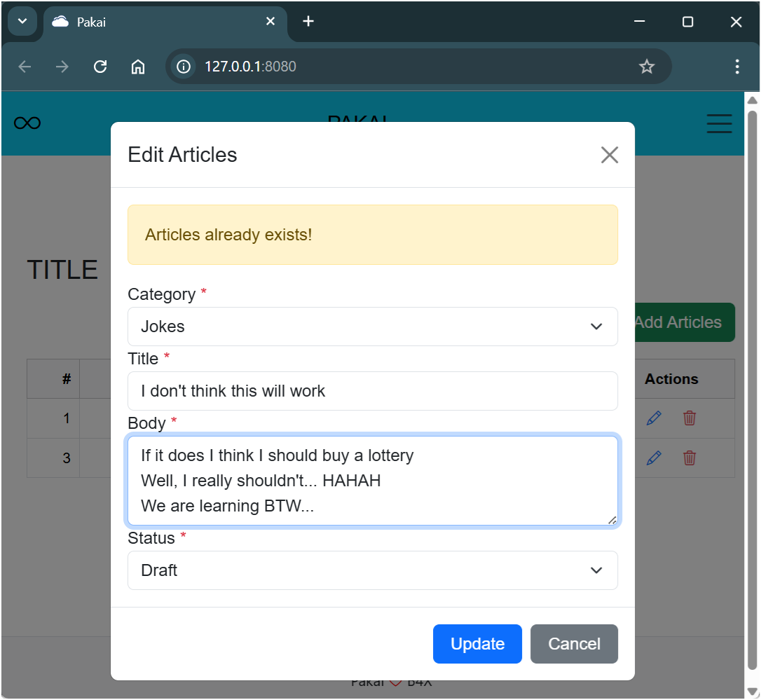Image resolution: width=761 pixels, height=700 pixels.
Task: Close the Edit Articles dialog
Action: [x=609, y=155]
